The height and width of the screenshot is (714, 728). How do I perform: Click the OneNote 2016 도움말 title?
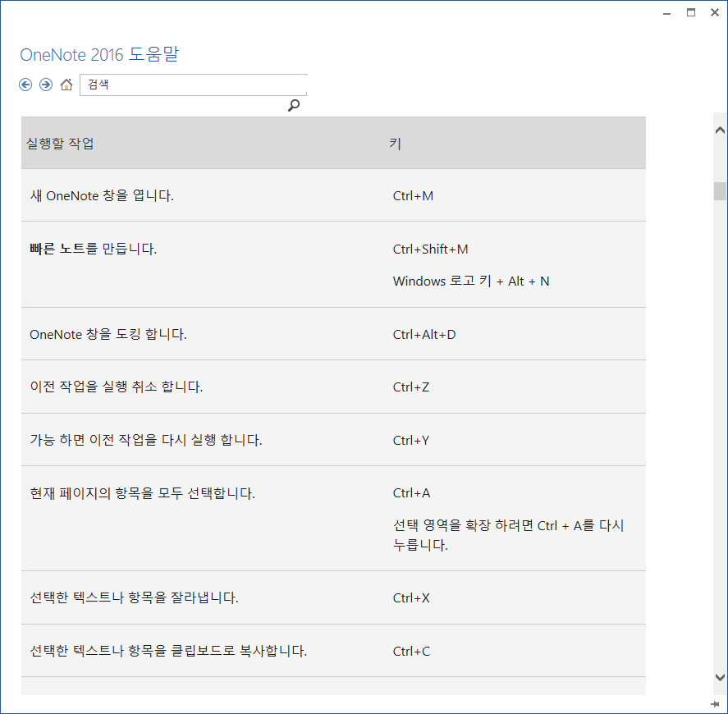tap(98, 54)
